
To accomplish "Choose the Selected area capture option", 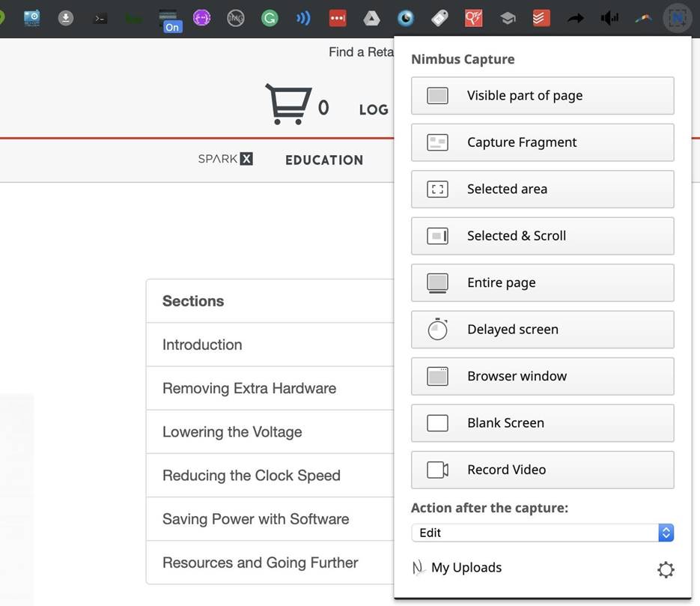I will [543, 190].
